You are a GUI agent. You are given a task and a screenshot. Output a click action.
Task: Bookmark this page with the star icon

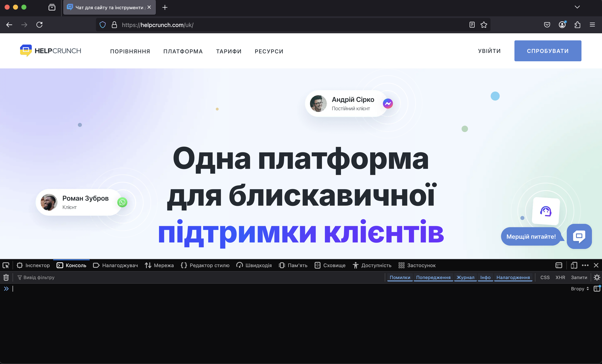click(484, 25)
